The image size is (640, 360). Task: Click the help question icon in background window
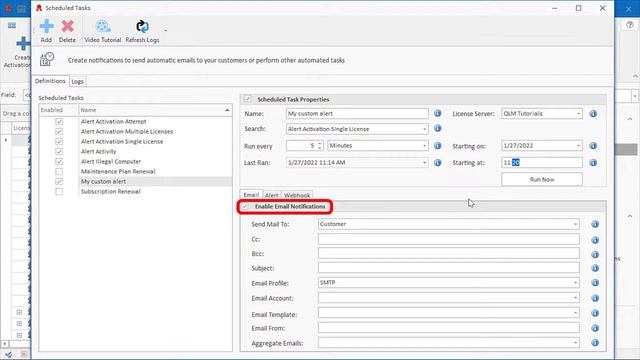[x=630, y=25]
